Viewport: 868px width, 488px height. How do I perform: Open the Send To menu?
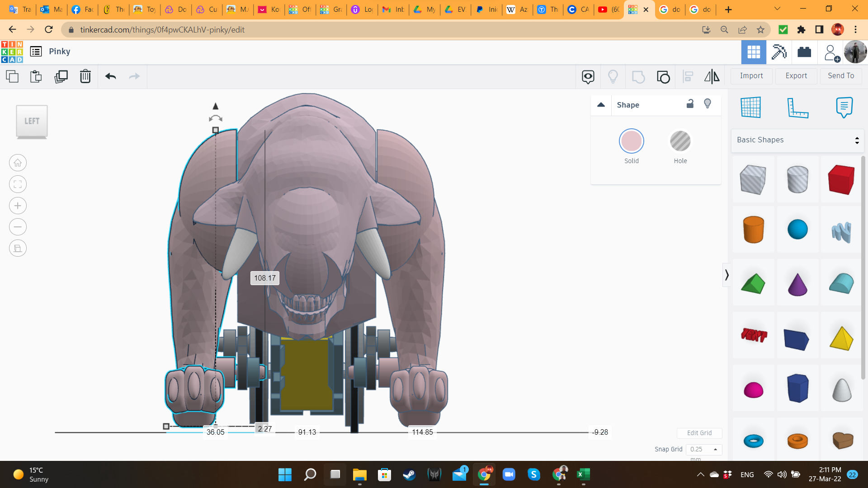tap(841, 76)
